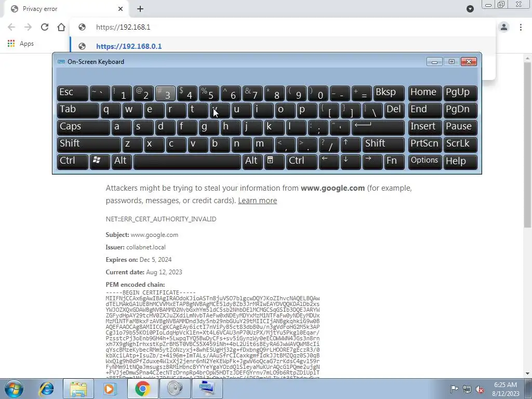Toggle the left Ctrl key

click(73, 162)
